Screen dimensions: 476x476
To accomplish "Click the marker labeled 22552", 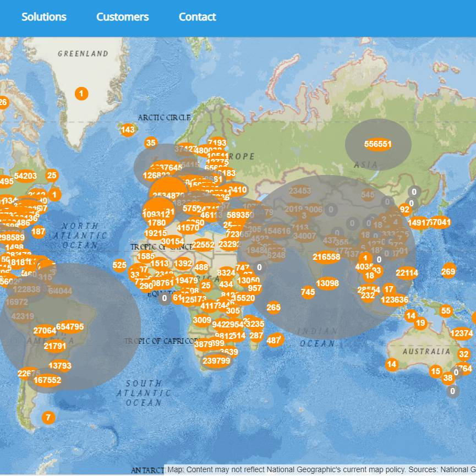I will coord(203,245).
